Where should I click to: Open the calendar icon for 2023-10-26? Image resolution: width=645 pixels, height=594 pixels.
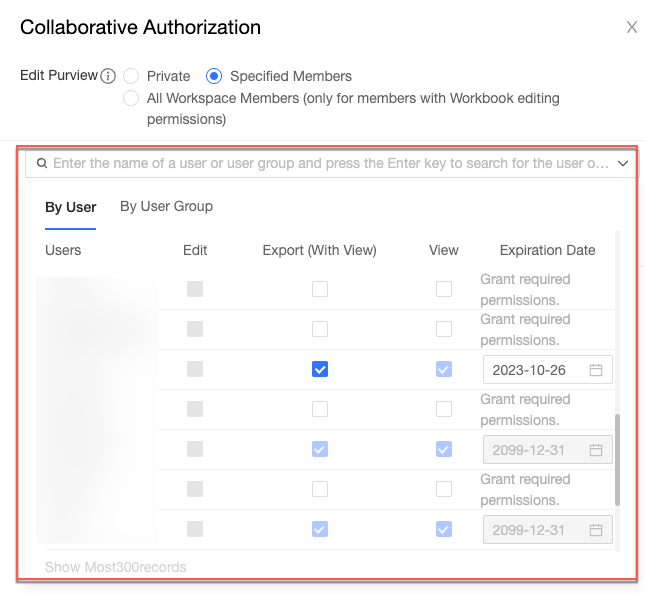click(x=596, y=370)
